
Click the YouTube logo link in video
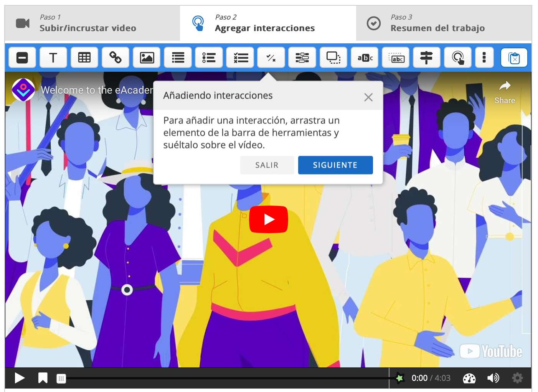click(x=491, y=351)
